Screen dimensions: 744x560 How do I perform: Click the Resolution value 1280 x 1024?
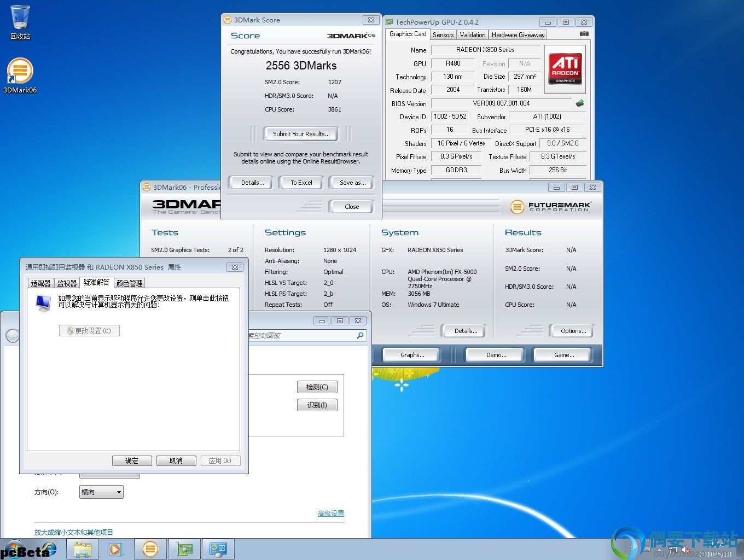[x=340, y=250]
